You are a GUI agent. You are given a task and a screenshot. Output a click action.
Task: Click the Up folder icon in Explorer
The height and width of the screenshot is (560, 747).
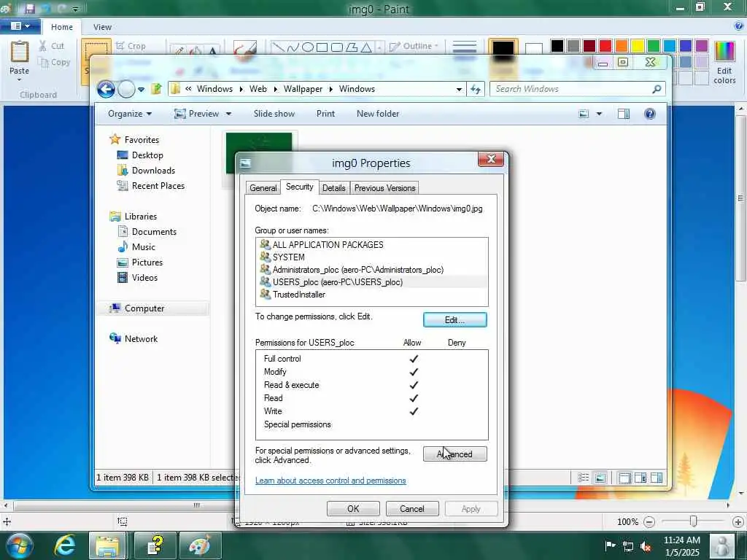(156, 88)
